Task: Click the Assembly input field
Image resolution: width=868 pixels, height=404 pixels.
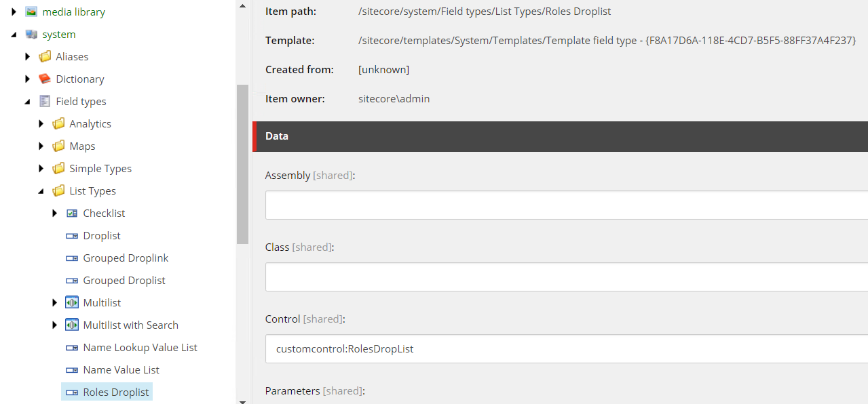Action: (567, 205)
